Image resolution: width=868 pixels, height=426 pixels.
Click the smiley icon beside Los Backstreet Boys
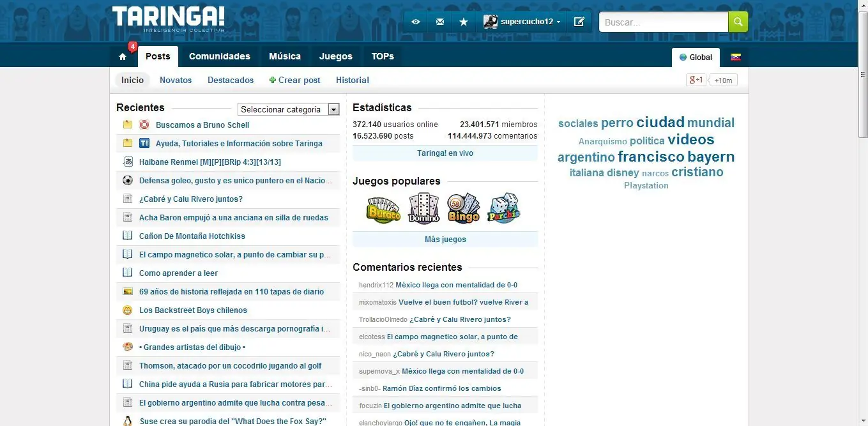pyautogui.click(x=128, y=310)
